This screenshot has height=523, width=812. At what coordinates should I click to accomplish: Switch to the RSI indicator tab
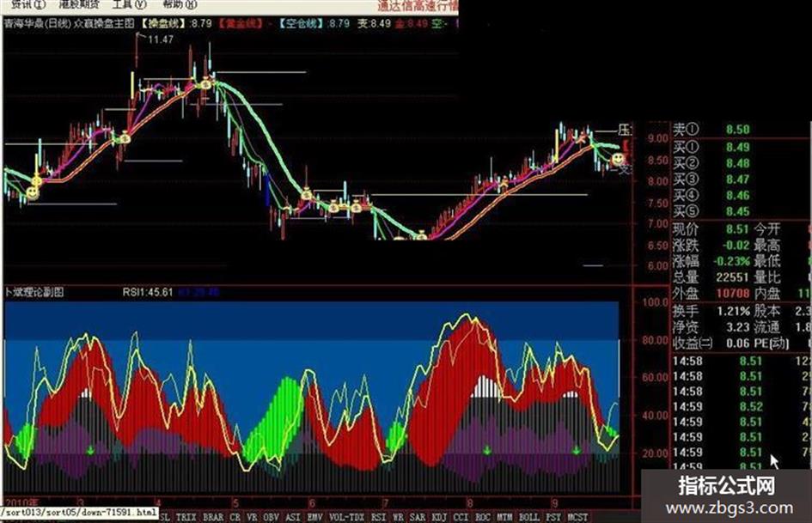pos(379,517)
